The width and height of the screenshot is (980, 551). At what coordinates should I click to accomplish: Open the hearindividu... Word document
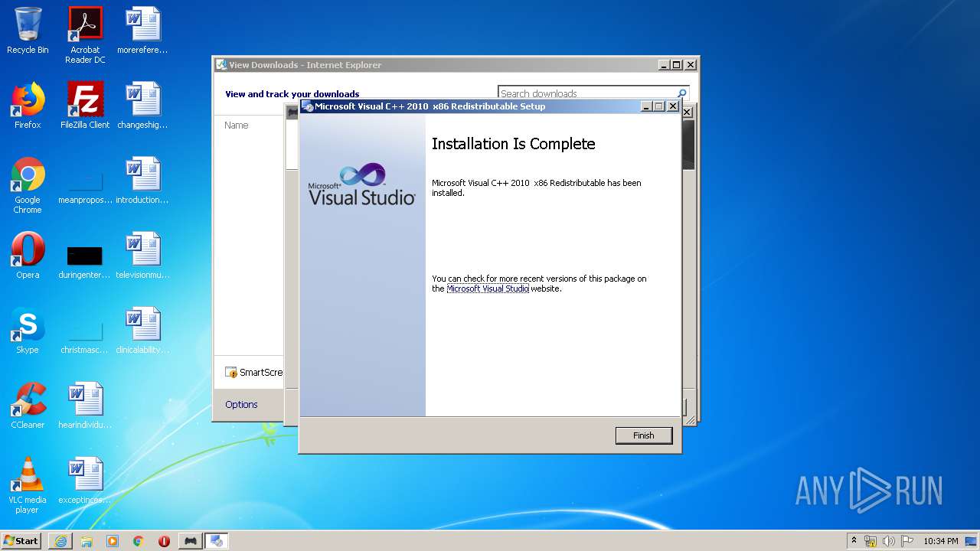coord(85,406)
